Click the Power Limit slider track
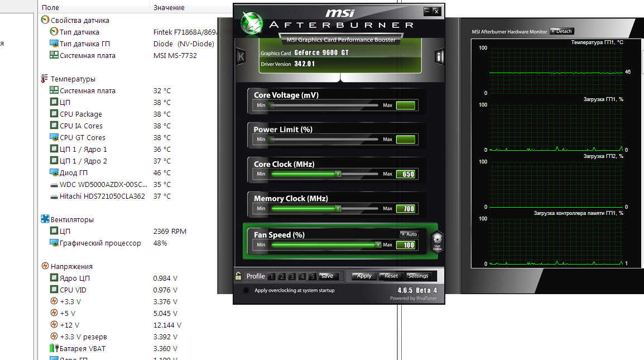Image resolution: width=644 pixels, height=360 pixels. [324, 140]
